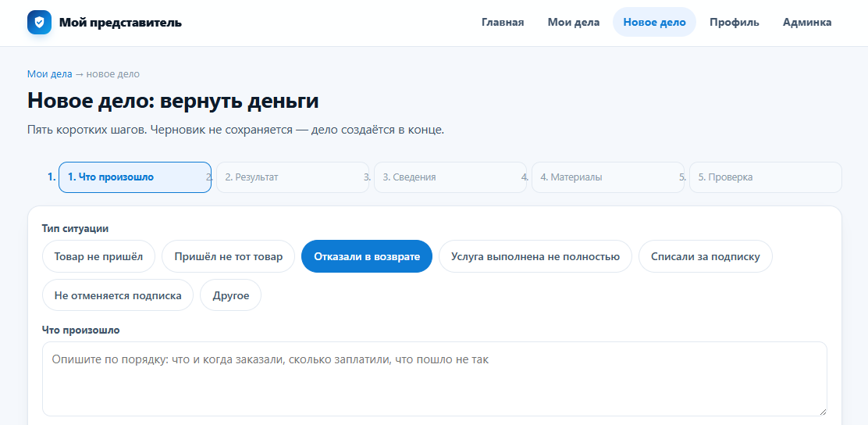
Task: Select Новое дело in navigation bar
Action: click(654, 22)
